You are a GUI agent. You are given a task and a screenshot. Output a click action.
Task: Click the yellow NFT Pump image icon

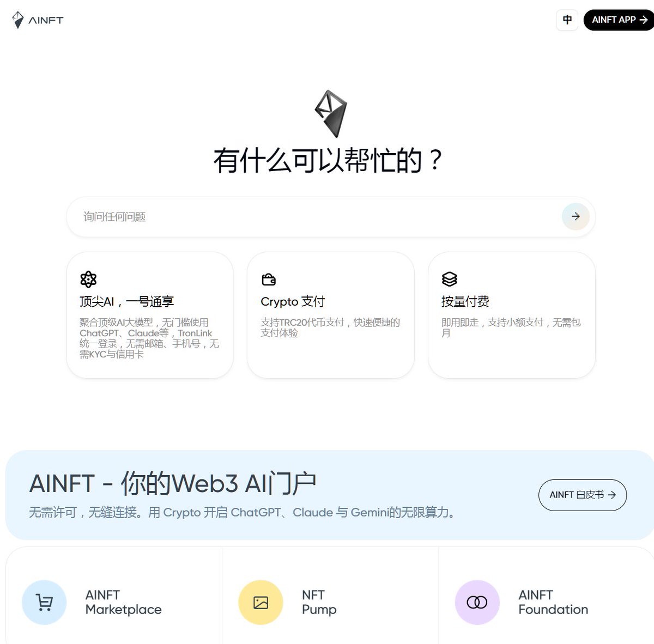coord(261,602)
